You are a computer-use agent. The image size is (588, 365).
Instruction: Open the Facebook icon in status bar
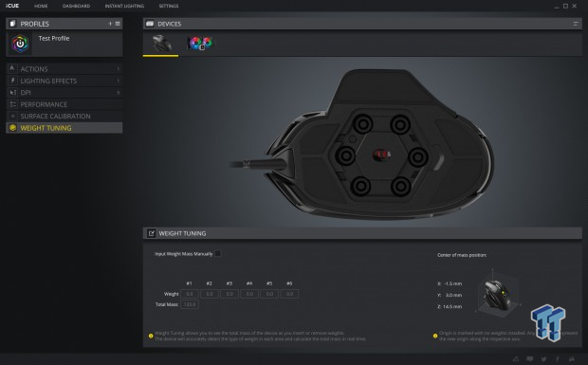click(x=558, y=359)
